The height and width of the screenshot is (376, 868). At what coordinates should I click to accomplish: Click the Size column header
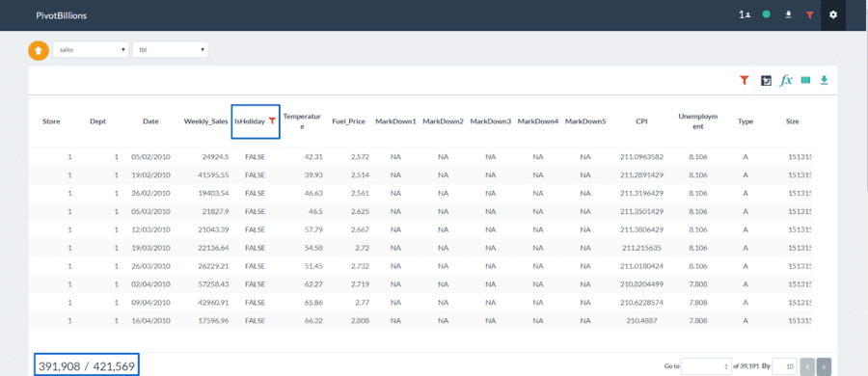tap(792, 121)
